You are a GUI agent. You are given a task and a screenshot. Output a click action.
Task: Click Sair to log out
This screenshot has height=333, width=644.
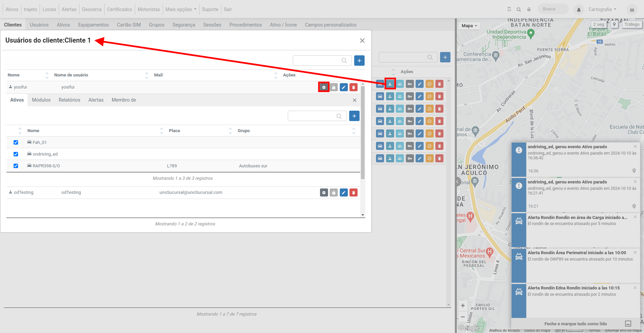(x=228, y=9)
